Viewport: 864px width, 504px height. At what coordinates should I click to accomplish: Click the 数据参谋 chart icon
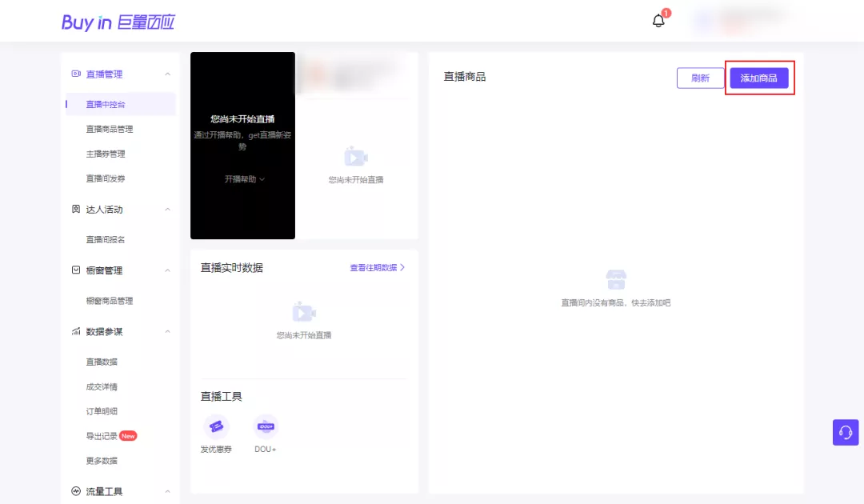coord(76,331)
